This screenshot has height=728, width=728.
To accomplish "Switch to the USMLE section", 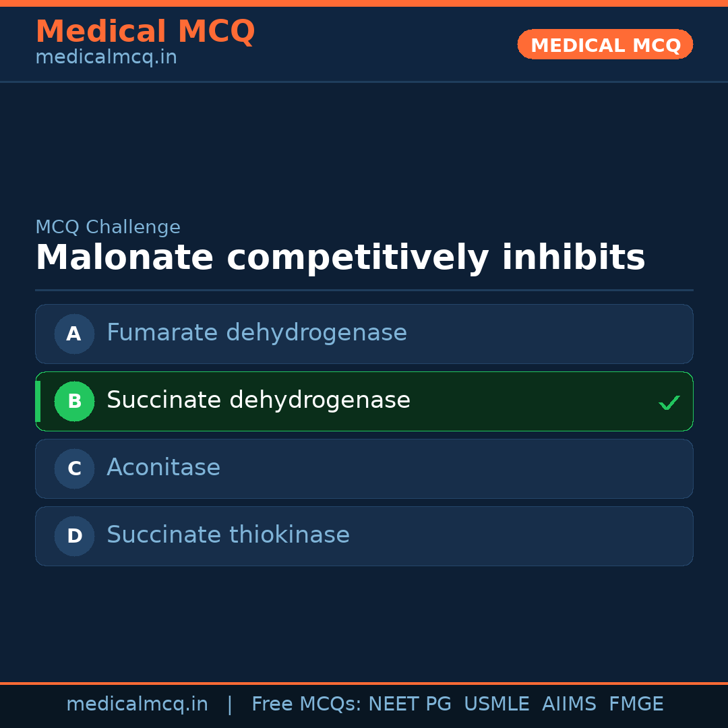I will pos(497,703).
